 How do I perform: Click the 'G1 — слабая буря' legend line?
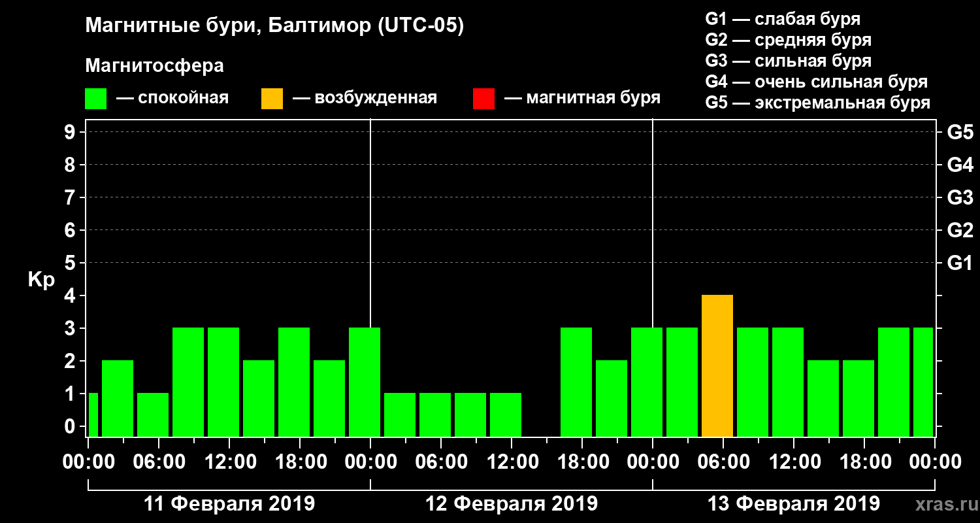click(x=783, y=18)
